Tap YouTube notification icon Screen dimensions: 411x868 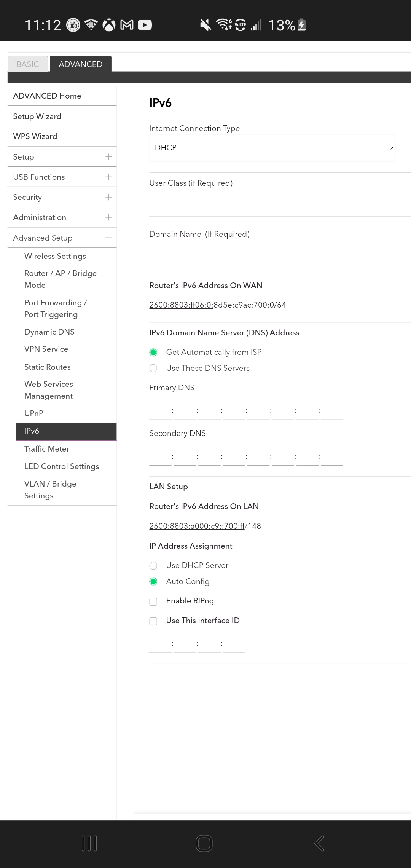pyautogui.click(x=145, y=25)
